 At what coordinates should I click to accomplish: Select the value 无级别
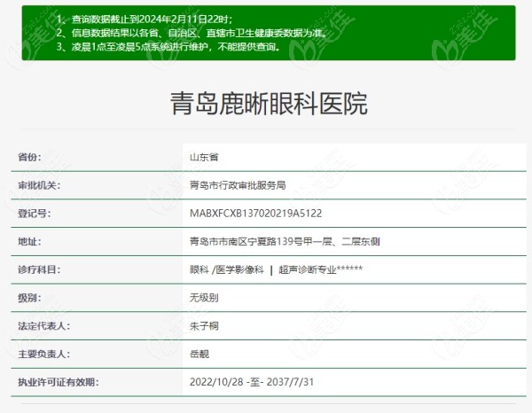point(204,298)
